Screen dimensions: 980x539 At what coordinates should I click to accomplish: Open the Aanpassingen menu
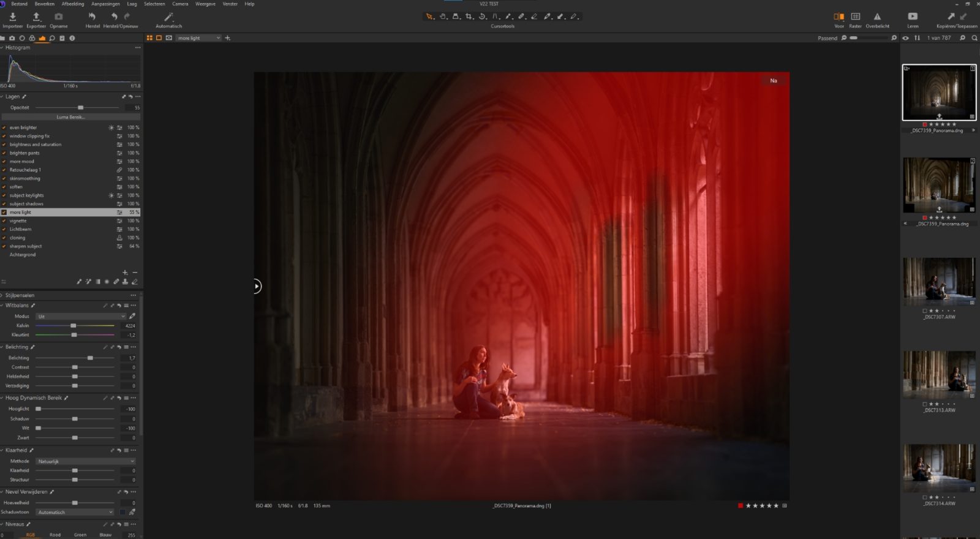pos(105,4)
